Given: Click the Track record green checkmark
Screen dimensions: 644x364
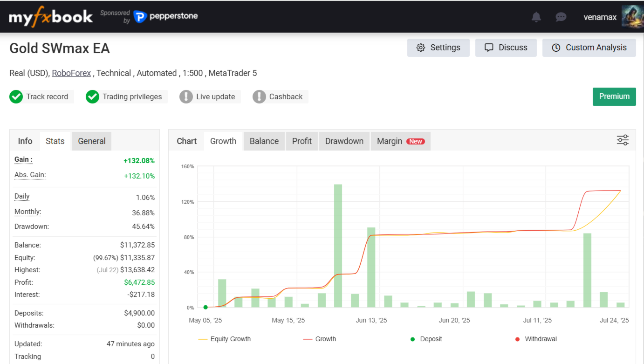Looking at the screenshot, I should click(x=16, y=97).
